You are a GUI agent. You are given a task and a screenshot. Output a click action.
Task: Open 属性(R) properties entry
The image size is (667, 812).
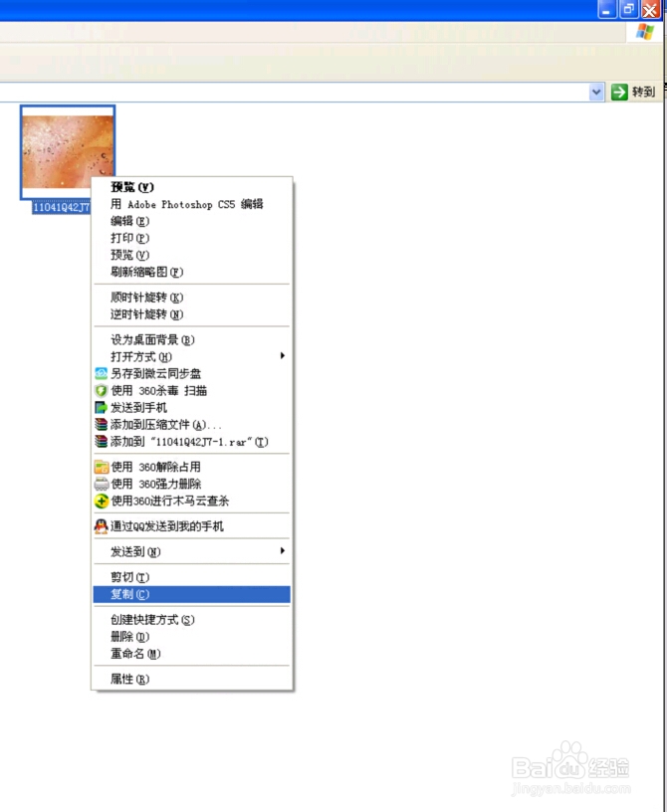[192, 679]
